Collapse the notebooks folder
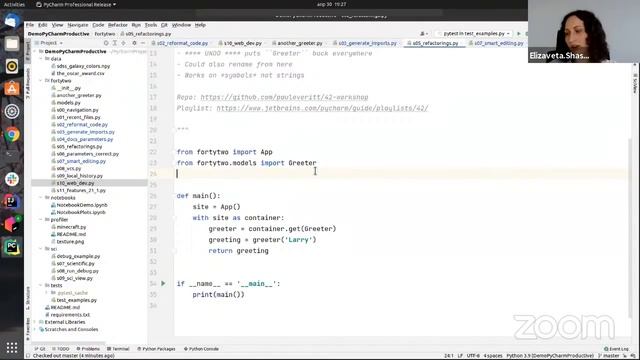640x360 pixels. pos(41,198)
